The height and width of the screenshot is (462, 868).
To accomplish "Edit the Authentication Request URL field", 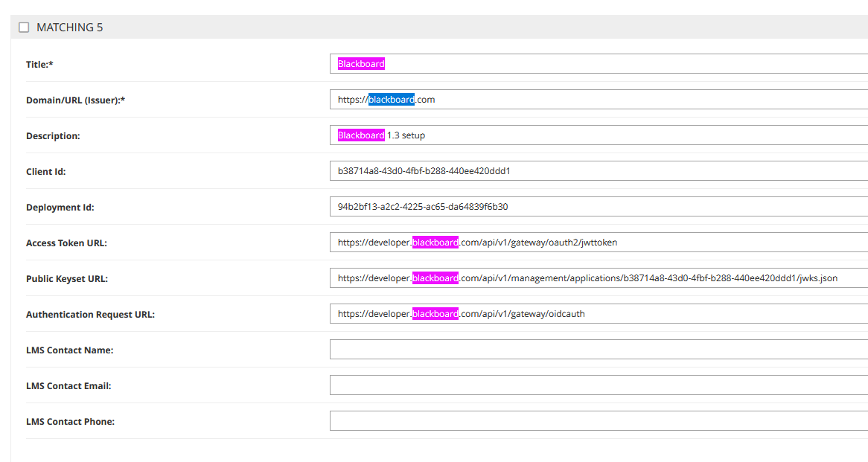I will 599,314.
